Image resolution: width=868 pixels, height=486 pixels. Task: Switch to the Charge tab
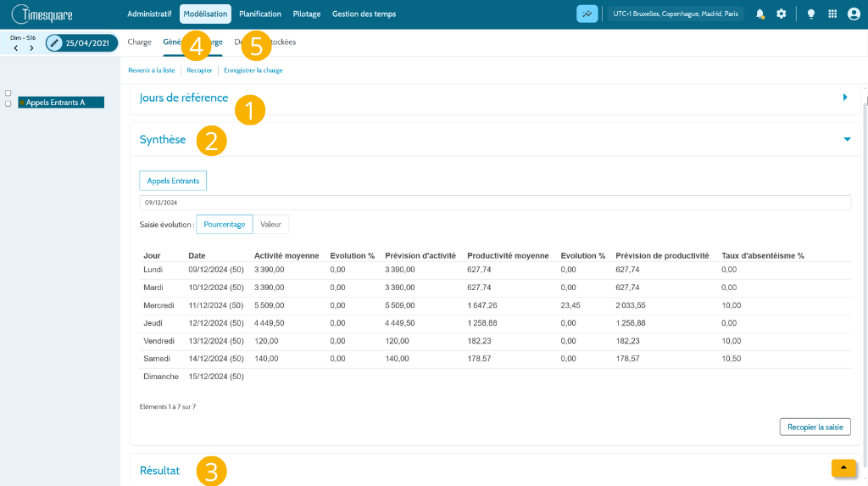(140, 42)
